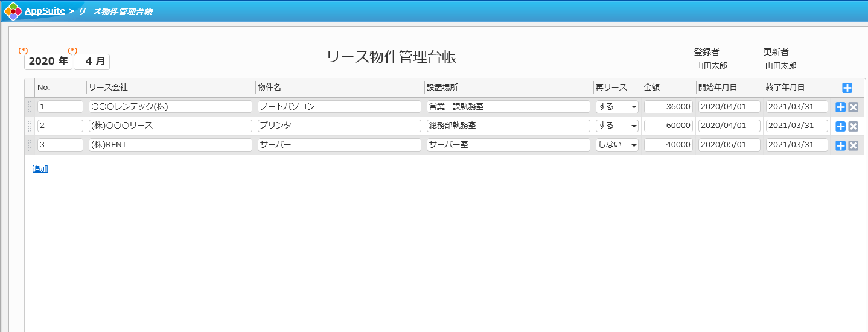Screen dimensions: 868x332
Task: Grab the drag handle of row 1
Action: [30, 107]
